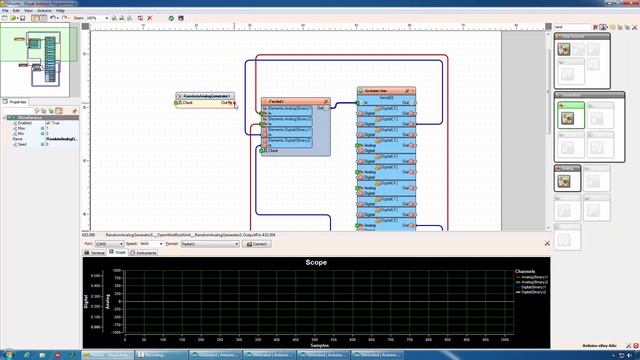The image size is (640, 360).
Task: Click the pin icon in Properties toolbar
Action: click(74, 111)
